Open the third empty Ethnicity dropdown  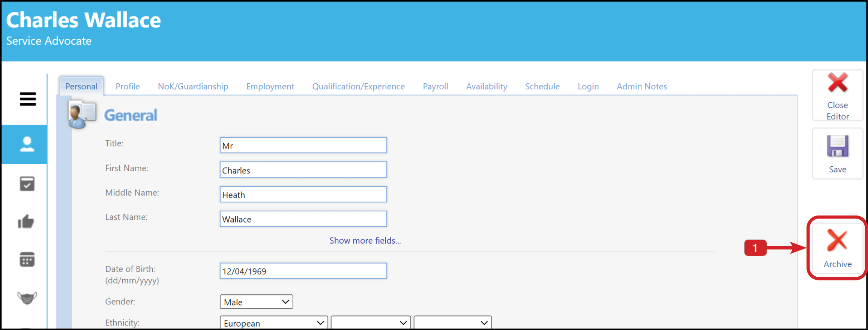tap(453, 323)
